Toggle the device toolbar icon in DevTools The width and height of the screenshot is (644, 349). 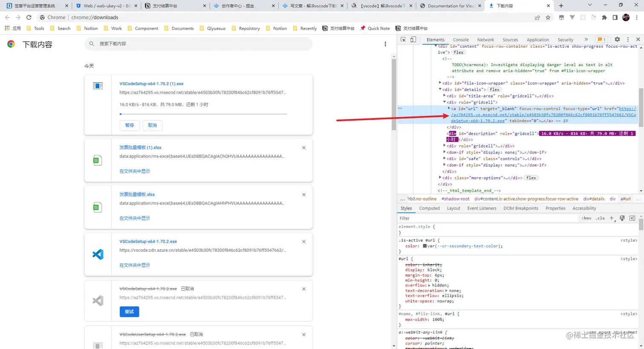pos(413,40)
